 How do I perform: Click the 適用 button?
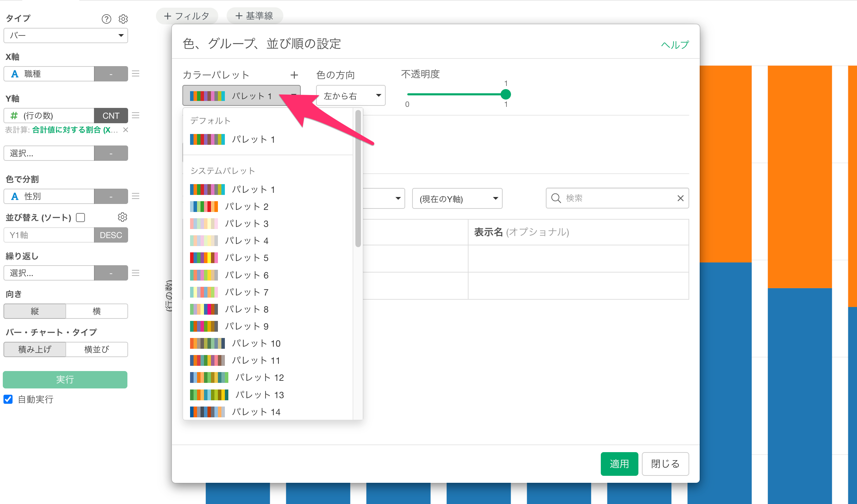(x=619, y=464)
